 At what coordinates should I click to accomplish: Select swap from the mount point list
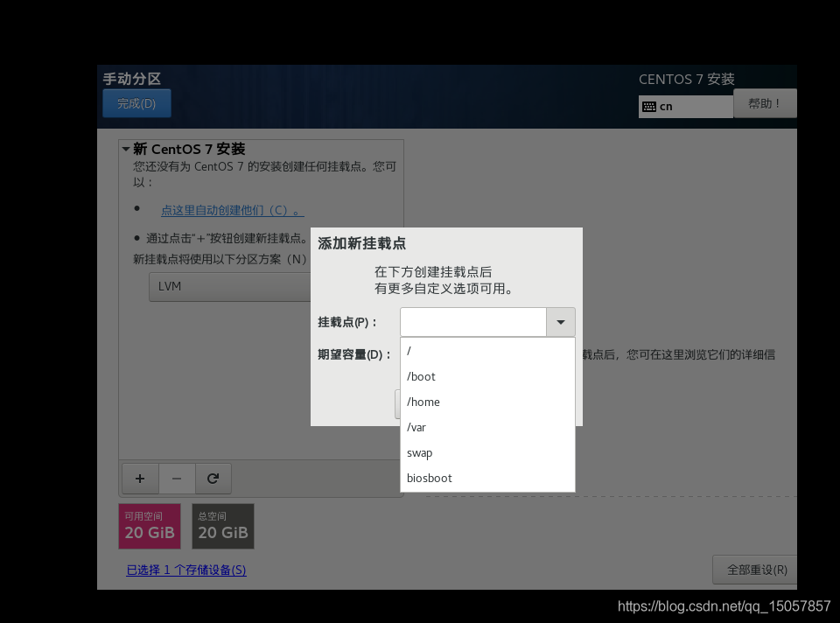click(x=487, y=452)
